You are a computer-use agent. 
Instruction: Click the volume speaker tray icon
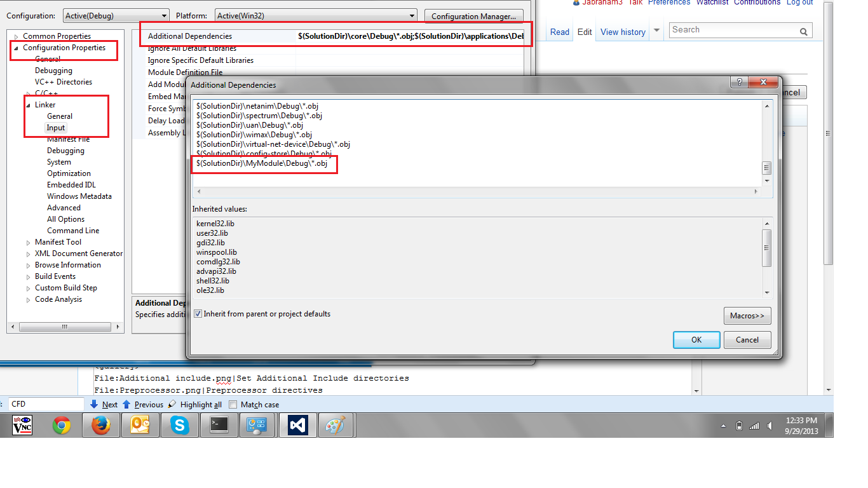770,426
